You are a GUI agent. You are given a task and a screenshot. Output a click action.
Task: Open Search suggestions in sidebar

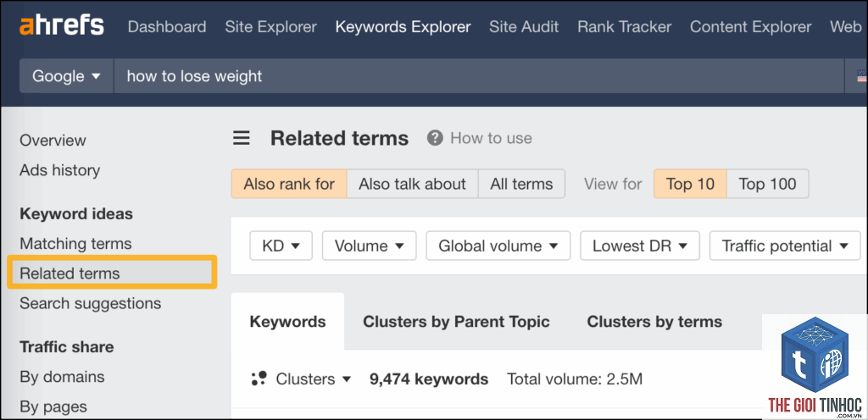[x=90, y=303]
